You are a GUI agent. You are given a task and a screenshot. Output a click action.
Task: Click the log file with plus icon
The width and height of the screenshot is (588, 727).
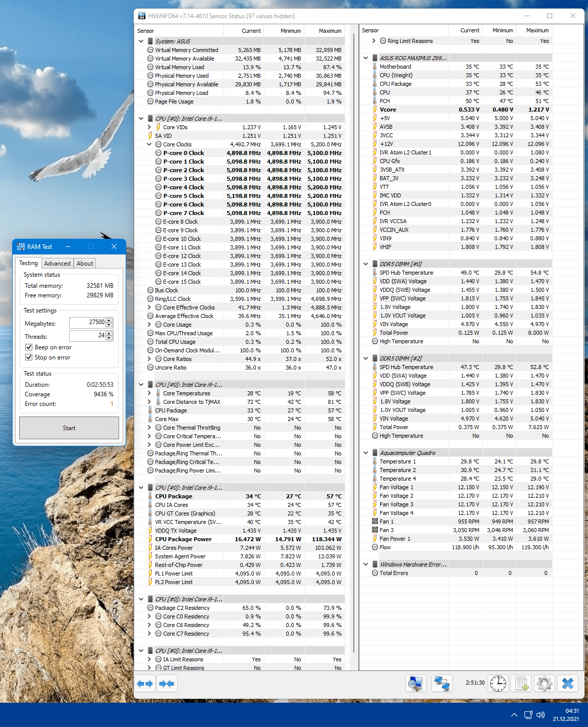point(521,684)
